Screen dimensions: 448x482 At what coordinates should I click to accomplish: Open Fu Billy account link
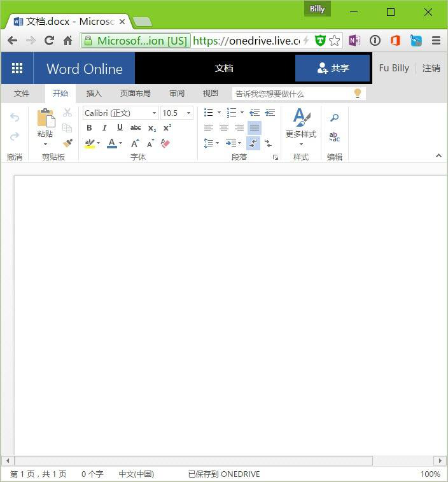[x=394, y=68]
